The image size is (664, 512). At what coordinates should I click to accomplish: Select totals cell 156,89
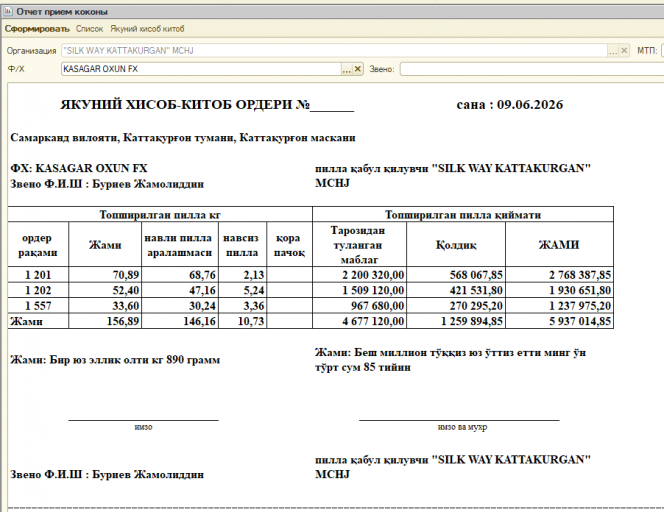click(105, 321)
